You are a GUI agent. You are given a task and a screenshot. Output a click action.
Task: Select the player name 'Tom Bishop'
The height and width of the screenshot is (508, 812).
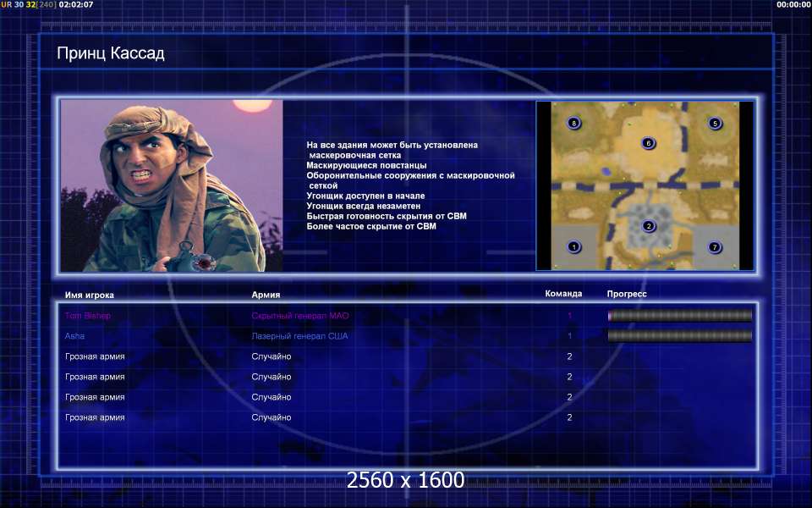point(87,316)
